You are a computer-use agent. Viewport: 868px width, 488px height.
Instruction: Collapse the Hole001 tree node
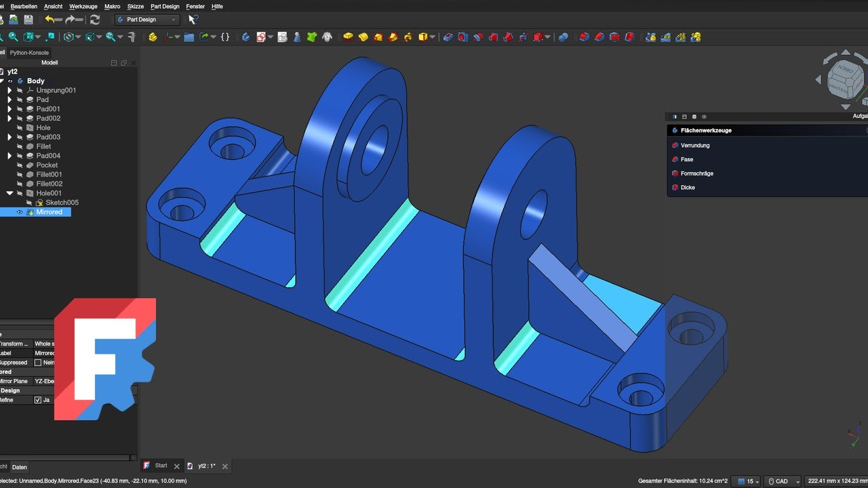tap(9, 193)
